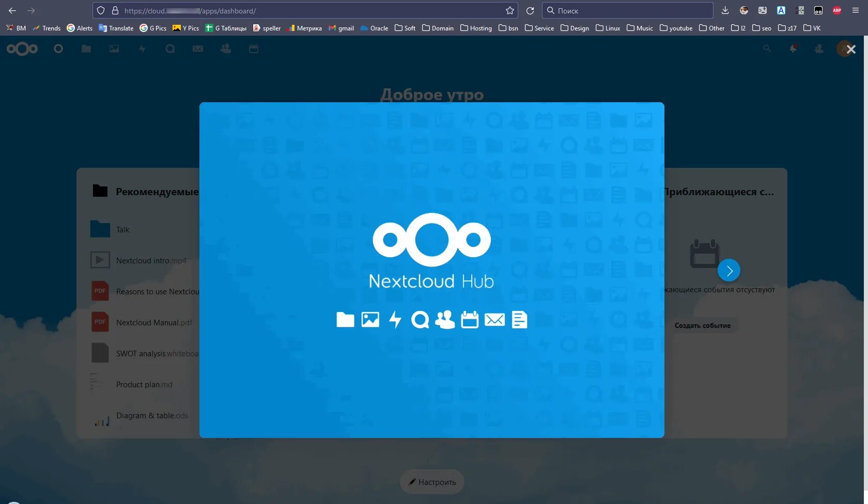Open the Activity app (lightning icon)
Screen dimensions: 868x504
coord(142,49)
